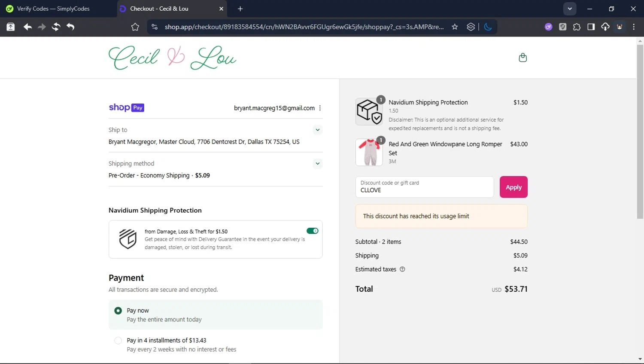Viewport: 644px width, 364px height.
Task: Click the Payment heading
Action: [126, 278]
